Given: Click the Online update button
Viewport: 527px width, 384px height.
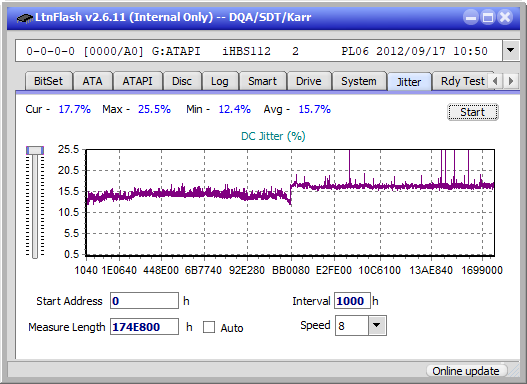Looking at the screenshot, I should click(x=466, y=371).
